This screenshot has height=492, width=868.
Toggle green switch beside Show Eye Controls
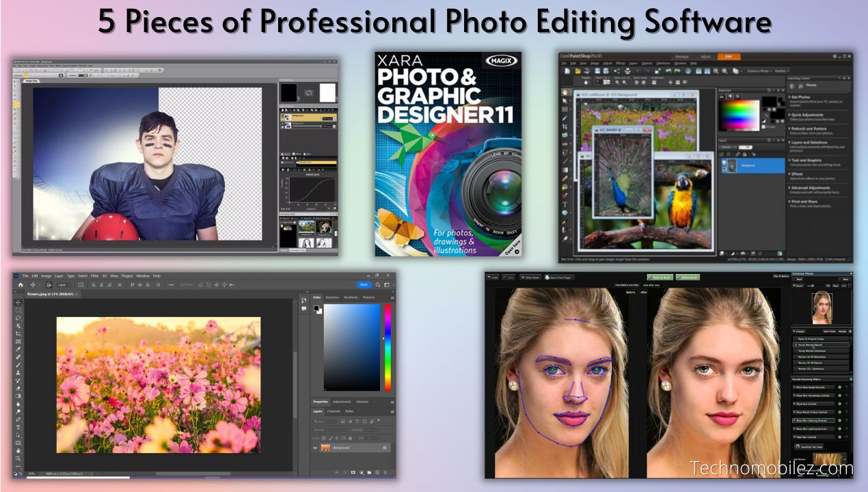pos(839,404)
